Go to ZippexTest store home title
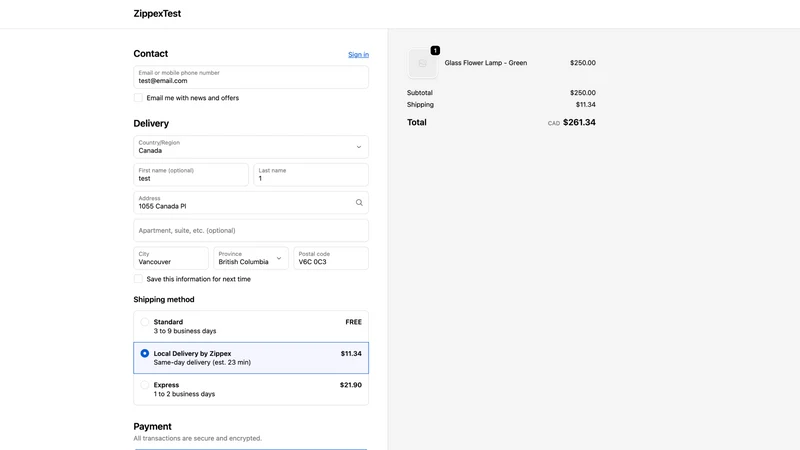The image size is (800, 450). (x=157, y=14)
